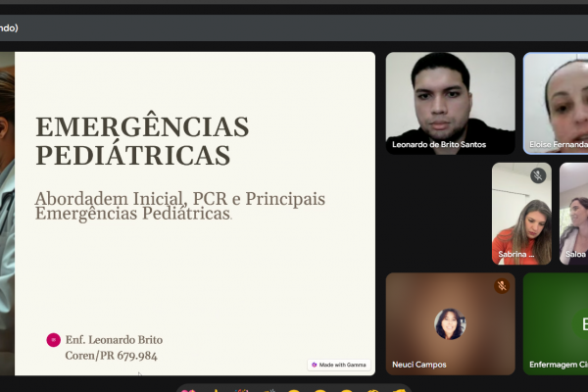Click the Neuci Campos name label
588x392 pixels.
(419, 365)
